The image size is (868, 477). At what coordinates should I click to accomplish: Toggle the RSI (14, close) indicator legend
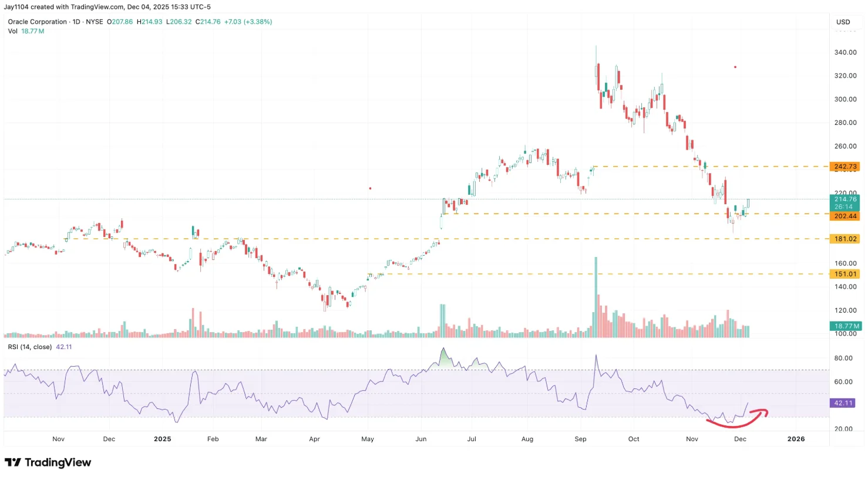[x=30, y=347]
